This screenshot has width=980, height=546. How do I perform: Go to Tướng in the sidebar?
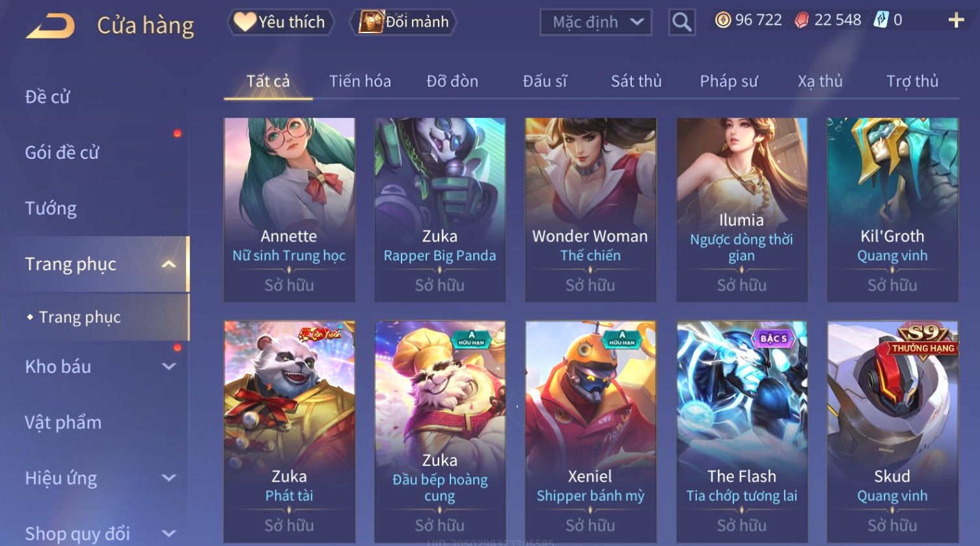pos(51,208)
